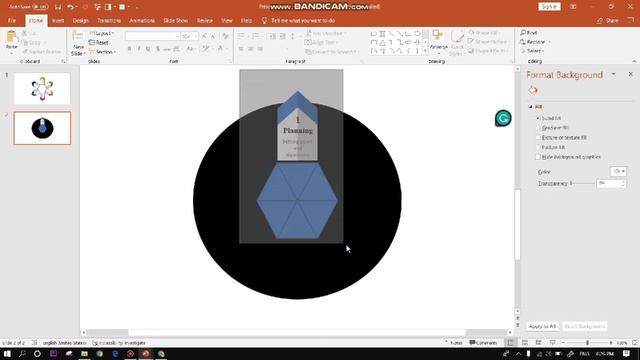Open the Section dropdown
640x360 pixels.
(x=102, y=52)
